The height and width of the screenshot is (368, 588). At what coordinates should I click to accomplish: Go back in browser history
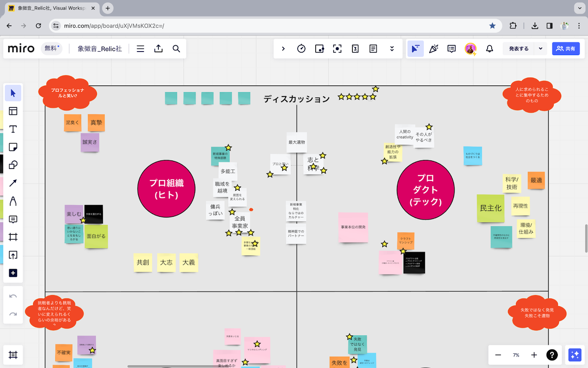(x=9, y=26)
